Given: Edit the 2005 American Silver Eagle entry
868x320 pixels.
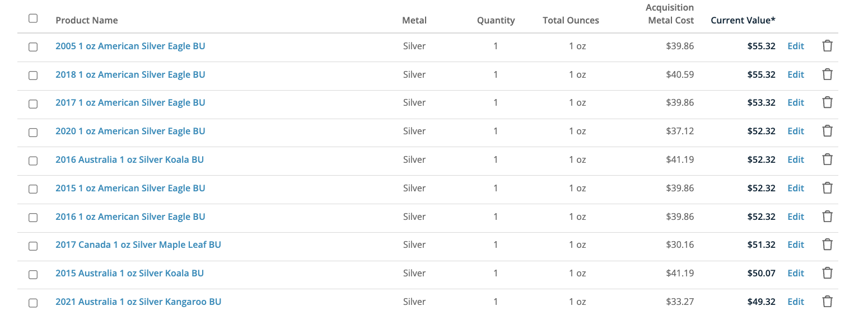Looking at the screenshot, I should 795,46.
